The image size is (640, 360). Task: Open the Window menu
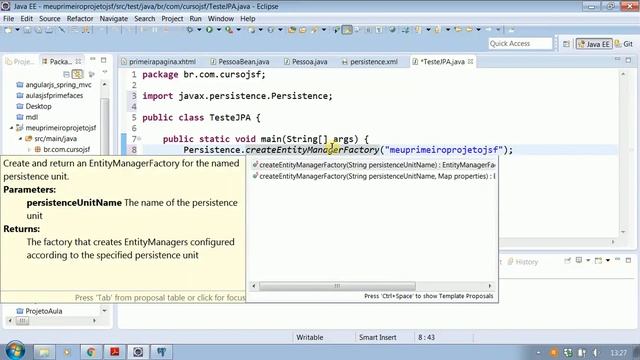click(x=221, y=18)
